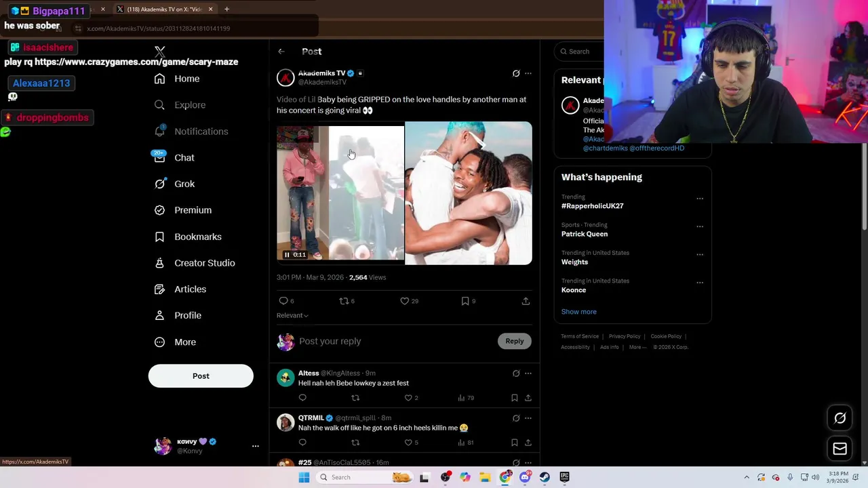Open Grok from the sidebar menu
Image resolution: width=868 pixels, height=488 pixels.
point(174,184)
